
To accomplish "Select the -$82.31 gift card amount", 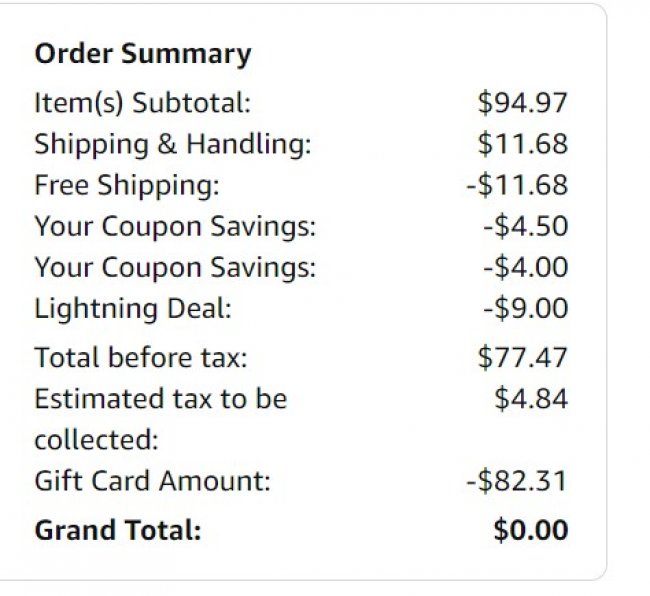I will pos(516,481).
